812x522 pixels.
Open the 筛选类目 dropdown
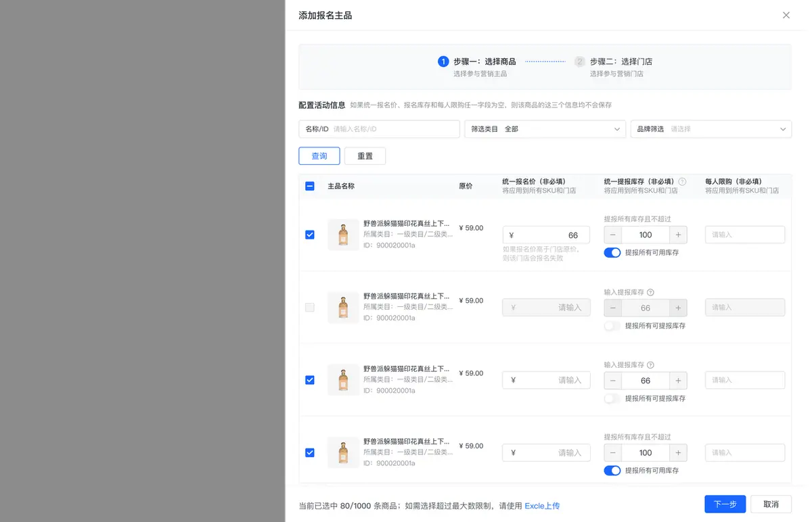pyautogui.click(x=545, y=128)
